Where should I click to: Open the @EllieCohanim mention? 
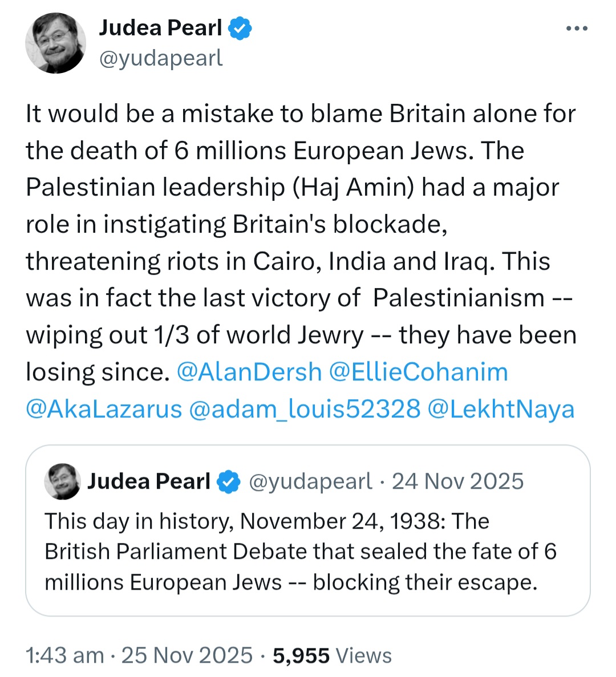click(x=418, y=372)
